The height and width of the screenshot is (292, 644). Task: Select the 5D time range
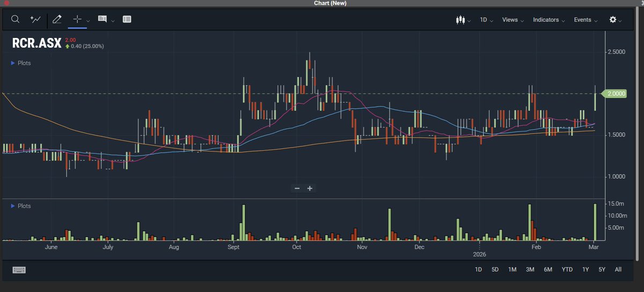point(495,269)
